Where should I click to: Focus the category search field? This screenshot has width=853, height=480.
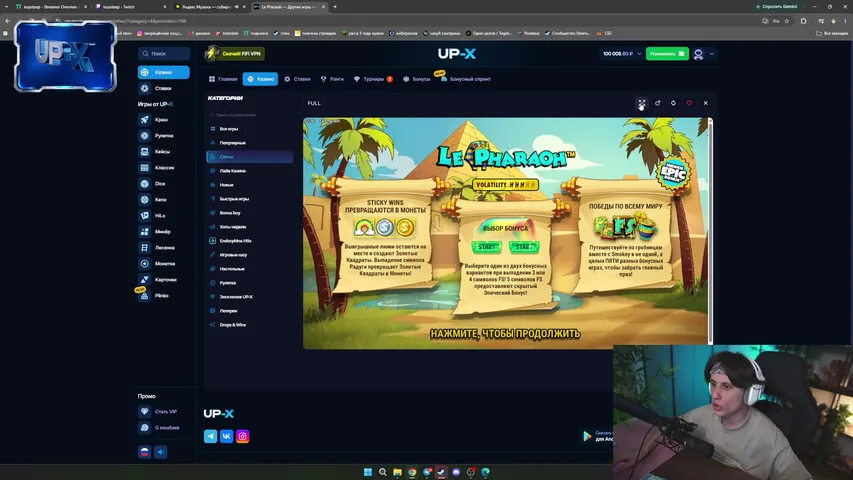pos(250,115)
